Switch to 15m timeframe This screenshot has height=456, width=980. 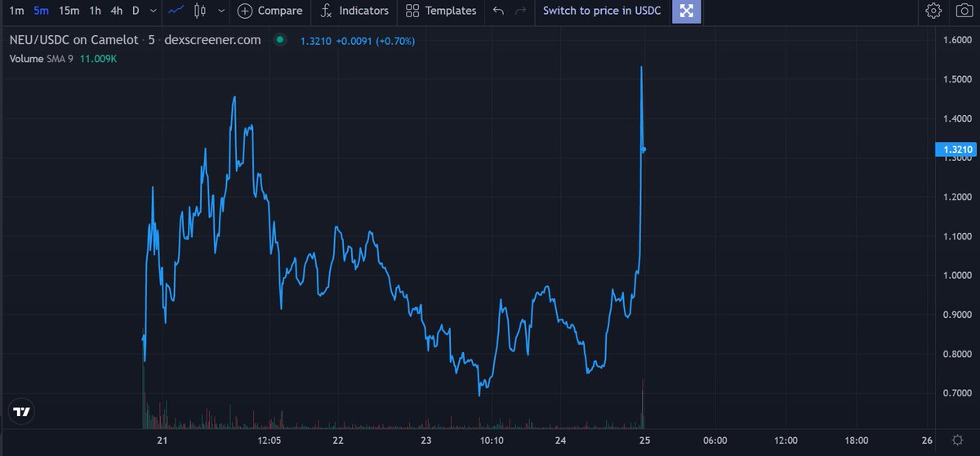[69, 11]
